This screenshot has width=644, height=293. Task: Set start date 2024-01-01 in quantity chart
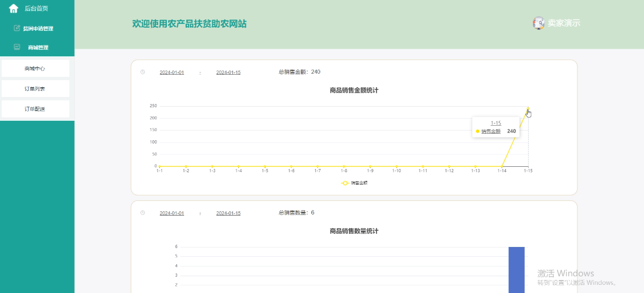click(172, 213)
